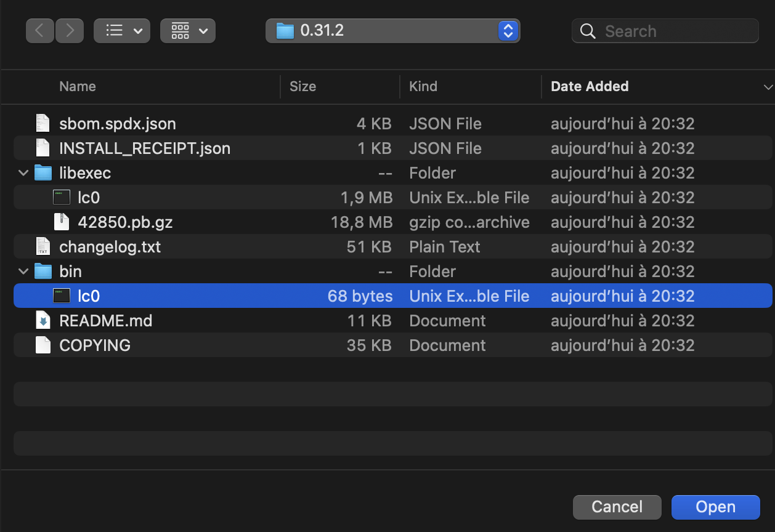Click the magnifying glass in the search field
Image resolution: width=775 pixels, height=532 pixels.
[586, 30]
